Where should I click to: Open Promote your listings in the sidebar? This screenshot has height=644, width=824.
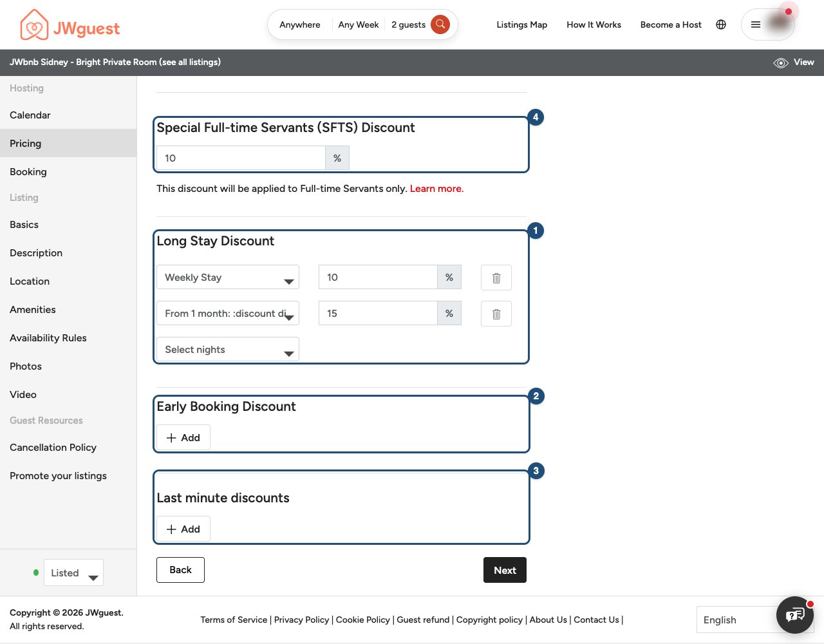pos(68,476)
